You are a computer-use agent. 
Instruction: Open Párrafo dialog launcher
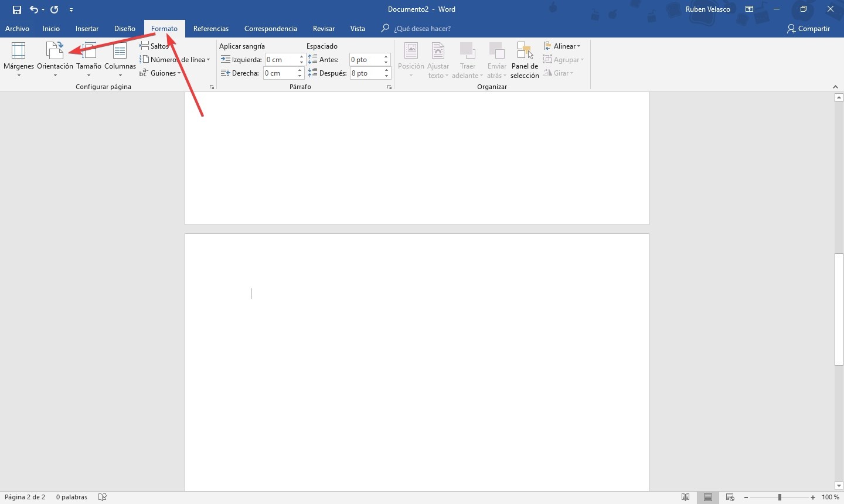point(389,87)
